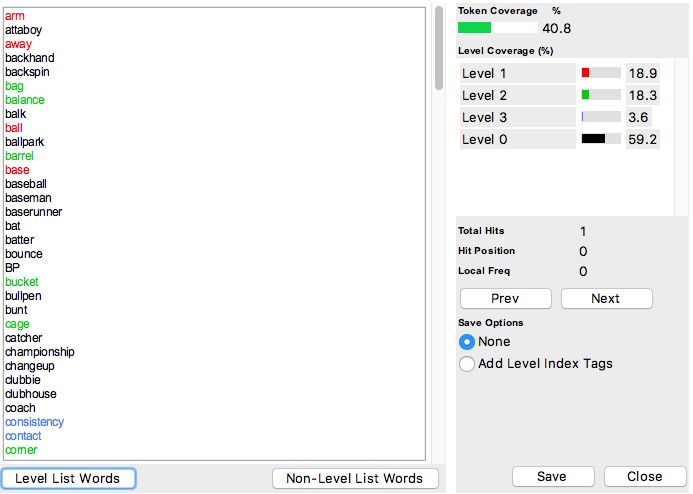The height and width of the screenshot is (494, 693).
Task: Click the 59.2 coverage value
Action: pos(643,140)
